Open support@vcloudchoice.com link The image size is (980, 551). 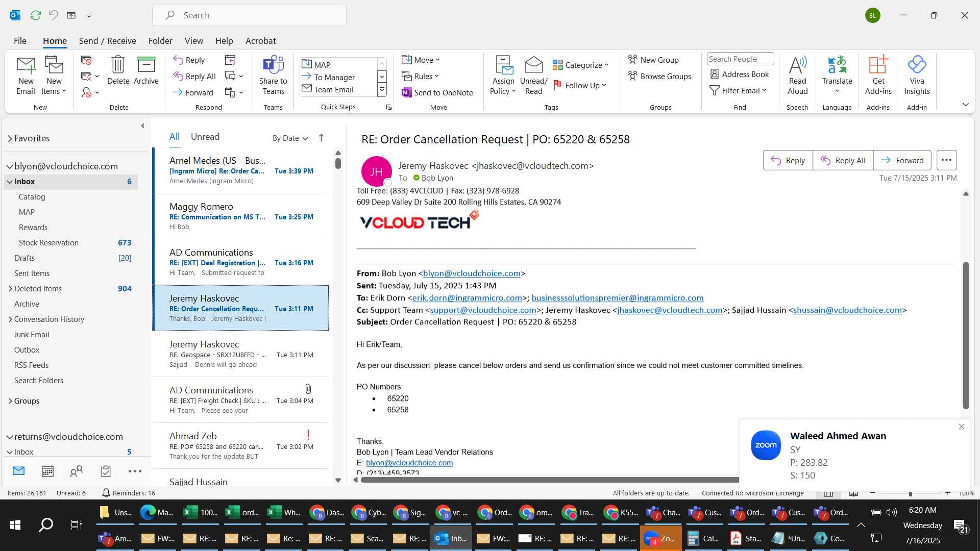point(483,310)
